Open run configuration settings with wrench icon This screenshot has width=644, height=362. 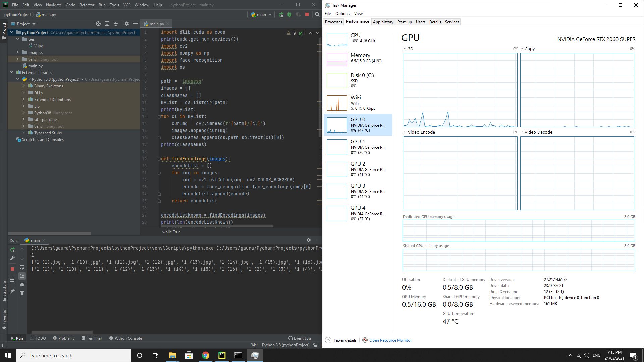pos(12,258)
